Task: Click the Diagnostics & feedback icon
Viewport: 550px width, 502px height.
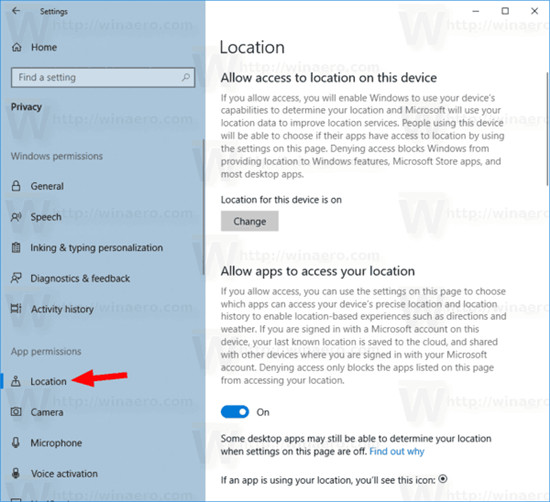Action: 16,278
